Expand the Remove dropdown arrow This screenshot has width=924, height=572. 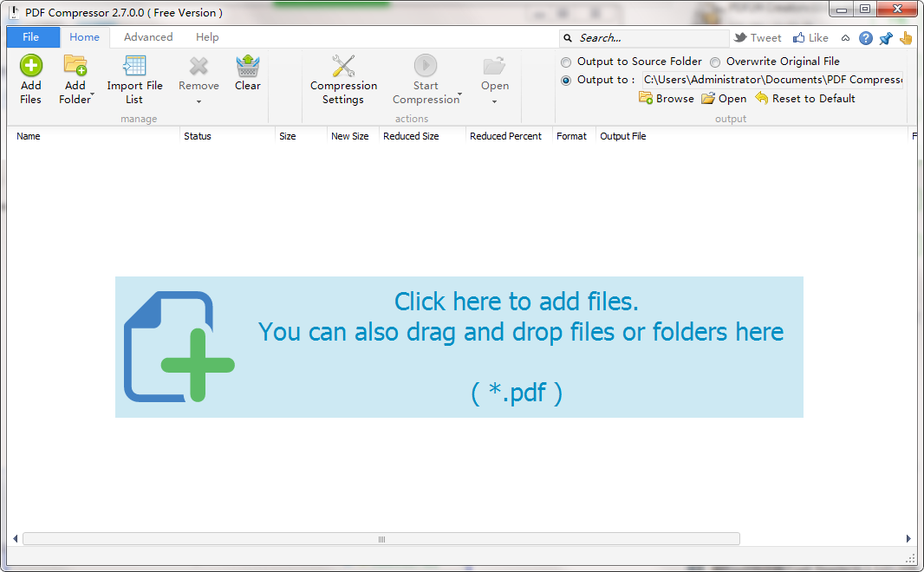(198, 101)
